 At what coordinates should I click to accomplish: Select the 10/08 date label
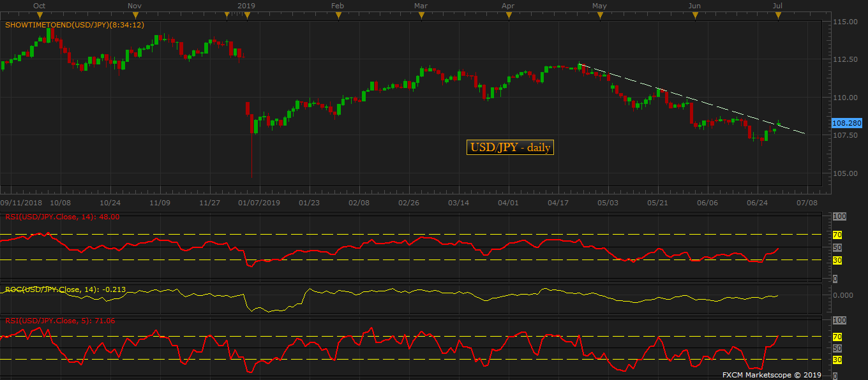[60, 203]
